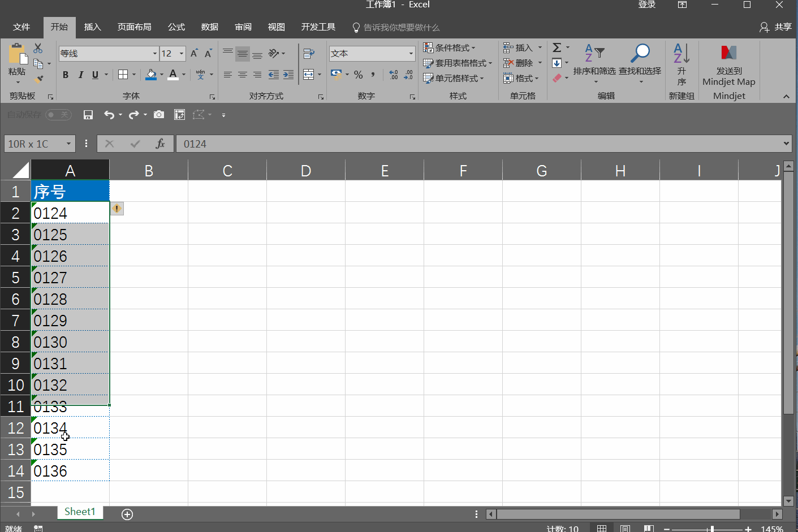Open the font size dropdown showing 12

[x=182, y=54]
